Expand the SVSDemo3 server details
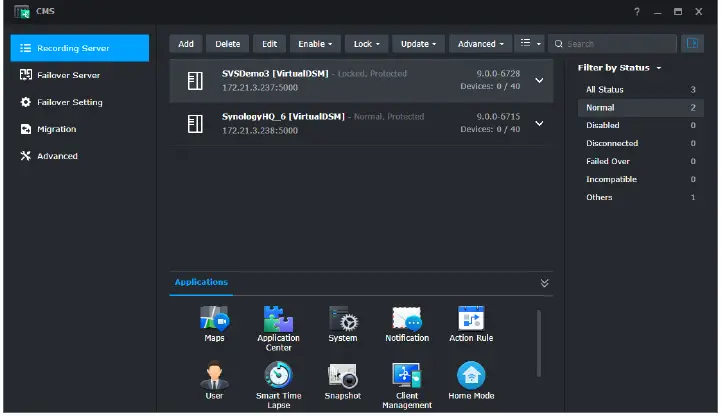 [x=539, y=81]
